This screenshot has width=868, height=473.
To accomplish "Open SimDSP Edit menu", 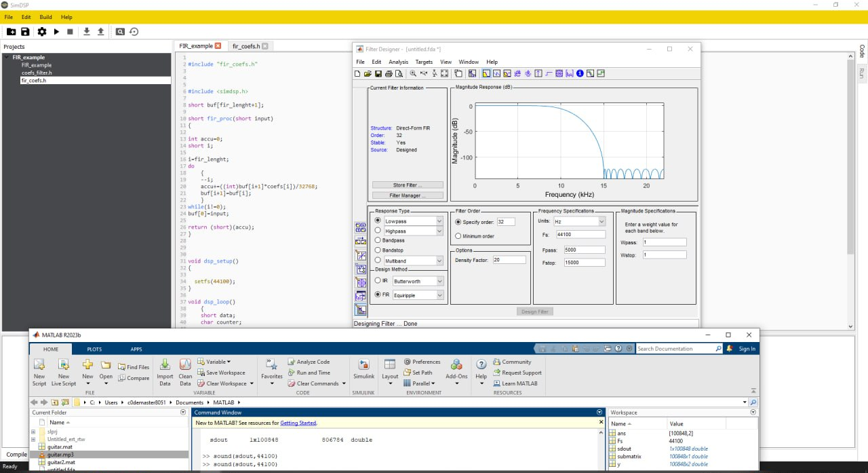I will (26, 17).
